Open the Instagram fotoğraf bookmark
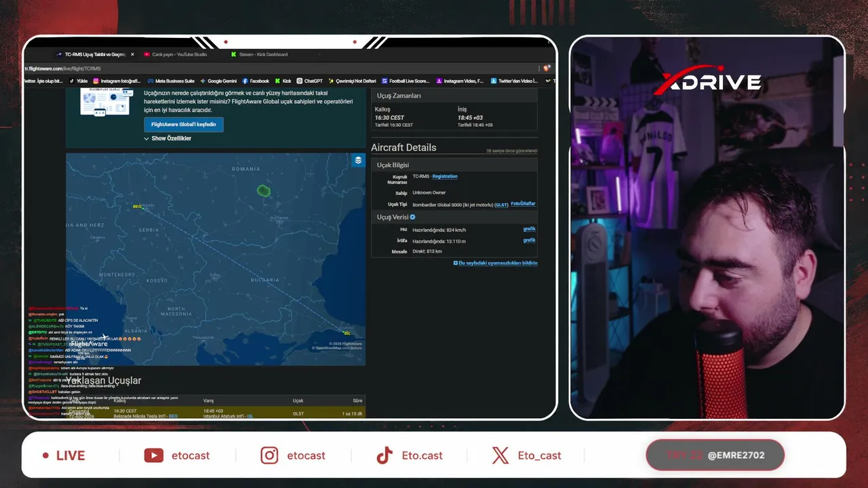868x488 pixels. click(116, 81)
